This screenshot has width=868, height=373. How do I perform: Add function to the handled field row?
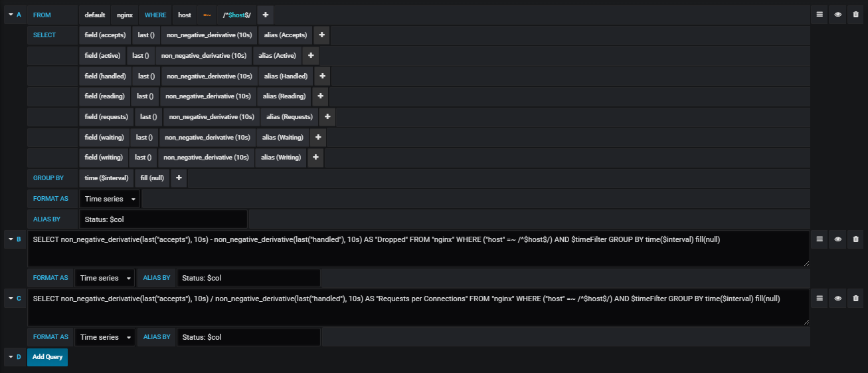coord(322,76)
